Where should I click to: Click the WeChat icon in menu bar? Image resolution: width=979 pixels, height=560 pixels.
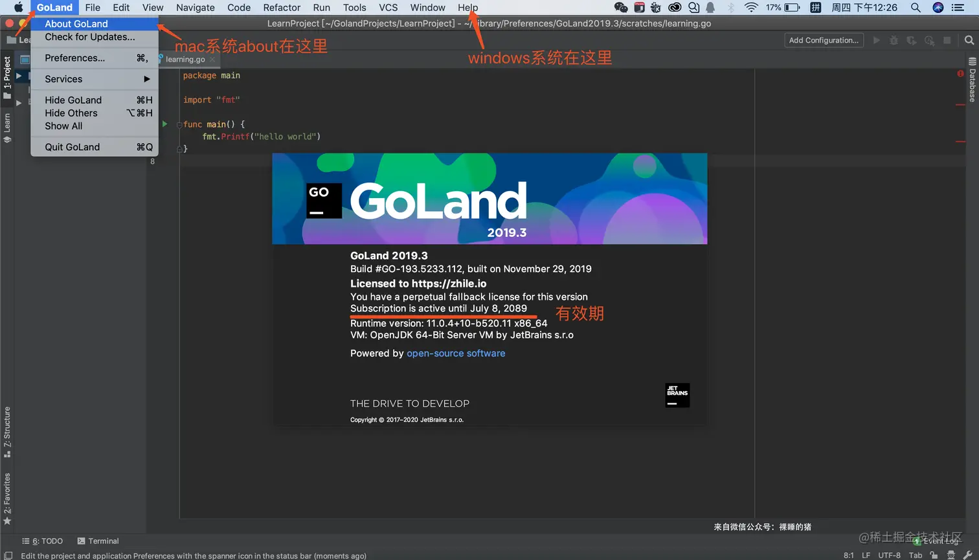[621, 8]
